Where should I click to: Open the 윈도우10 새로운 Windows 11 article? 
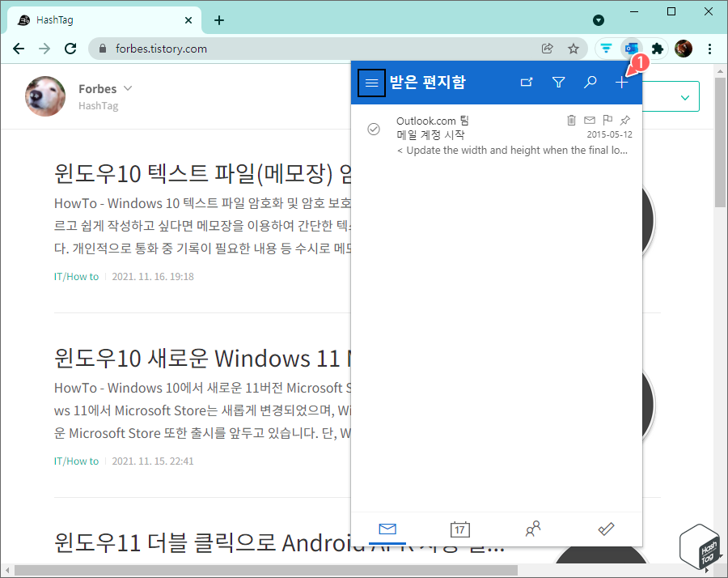(202, 359)
